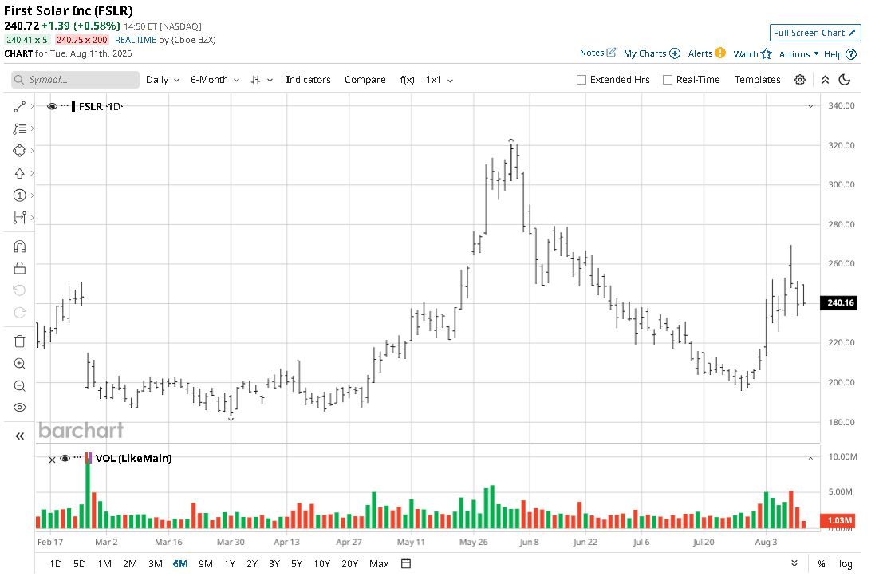
Task: Open the 1x1 chart grid dropdown
Action: [440, 80]
